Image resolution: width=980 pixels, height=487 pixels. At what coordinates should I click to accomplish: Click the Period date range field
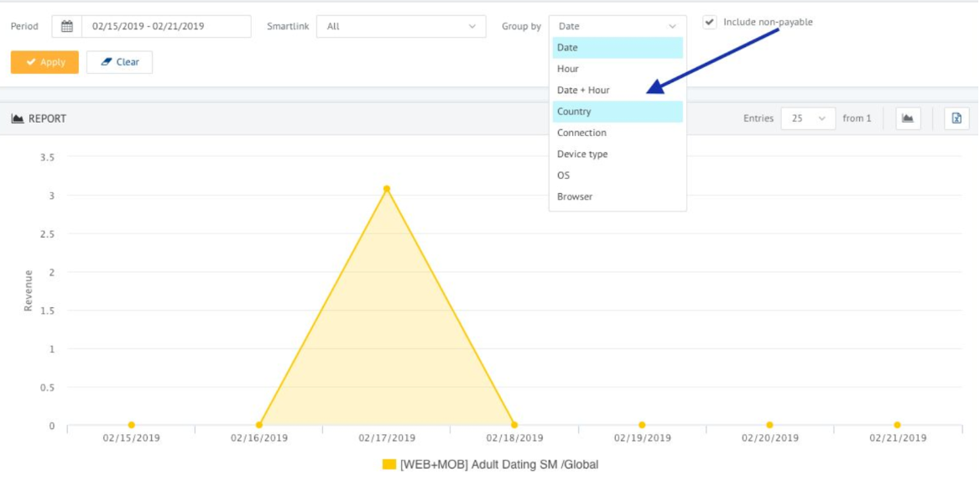tap(166, 26)
